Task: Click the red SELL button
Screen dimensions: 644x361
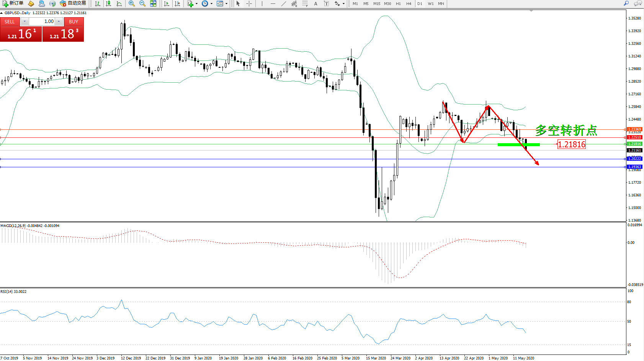Action: tap(10, 22)
